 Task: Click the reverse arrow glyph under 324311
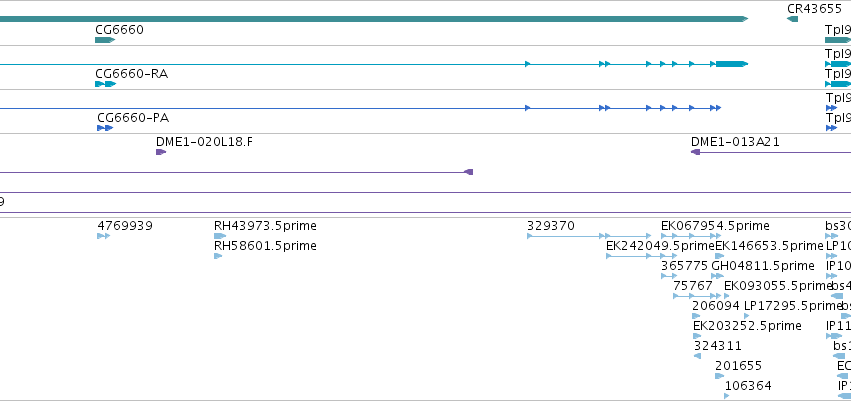(697, 357)
